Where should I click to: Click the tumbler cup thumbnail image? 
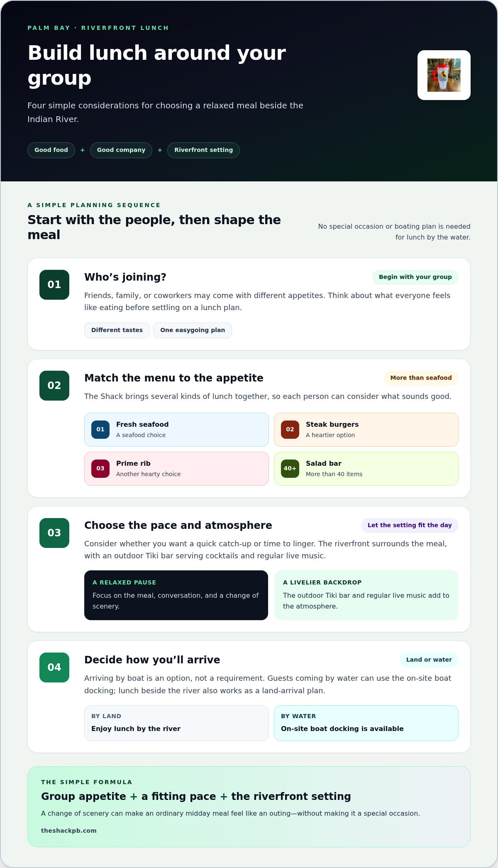(x=444, y=75)
